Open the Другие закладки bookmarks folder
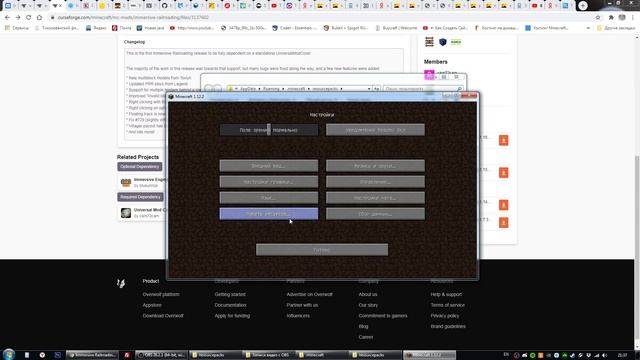This screenshot has height=360, width=640. click(x=616, y=28)
